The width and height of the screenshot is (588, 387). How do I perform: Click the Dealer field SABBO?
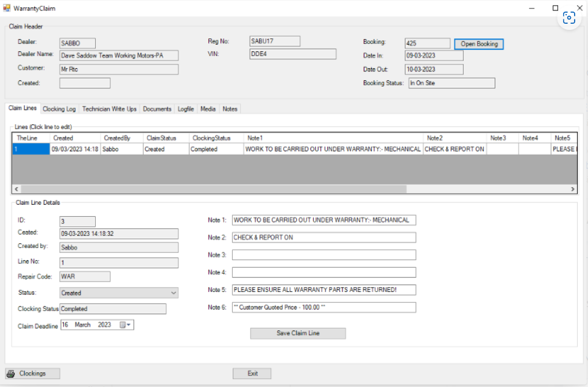click(x=77, y=43)
